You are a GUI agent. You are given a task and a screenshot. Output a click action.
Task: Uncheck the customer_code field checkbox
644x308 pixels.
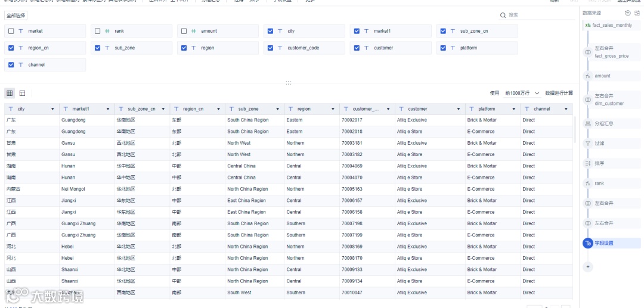270,48
